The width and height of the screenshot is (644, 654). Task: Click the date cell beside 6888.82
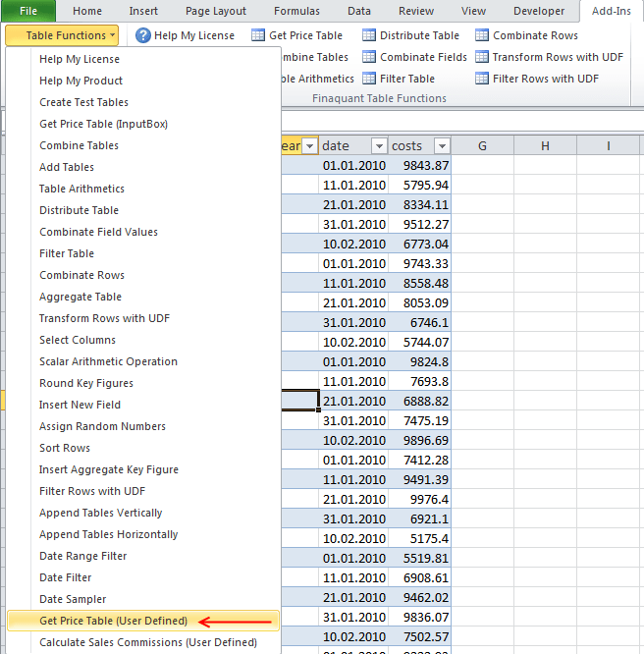coord(353,402)
